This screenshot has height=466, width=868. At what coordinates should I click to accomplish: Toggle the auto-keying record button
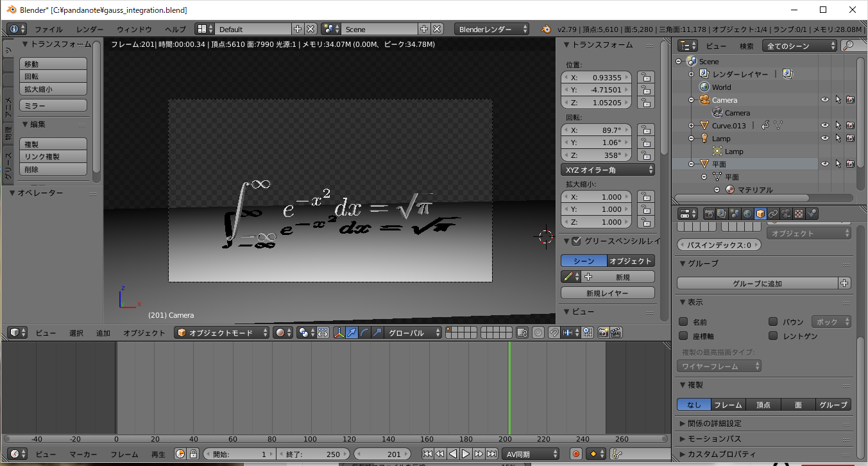click(x=576, y=454)
